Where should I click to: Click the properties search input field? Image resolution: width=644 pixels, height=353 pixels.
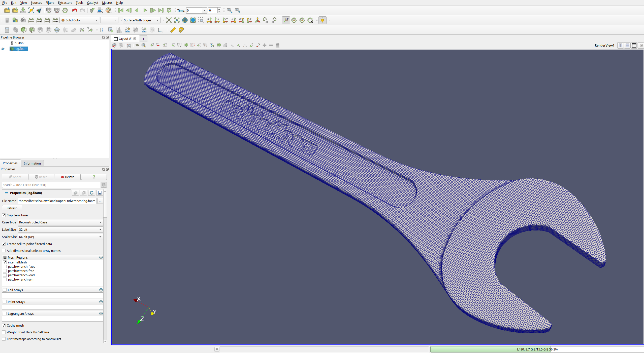[51, 185]
